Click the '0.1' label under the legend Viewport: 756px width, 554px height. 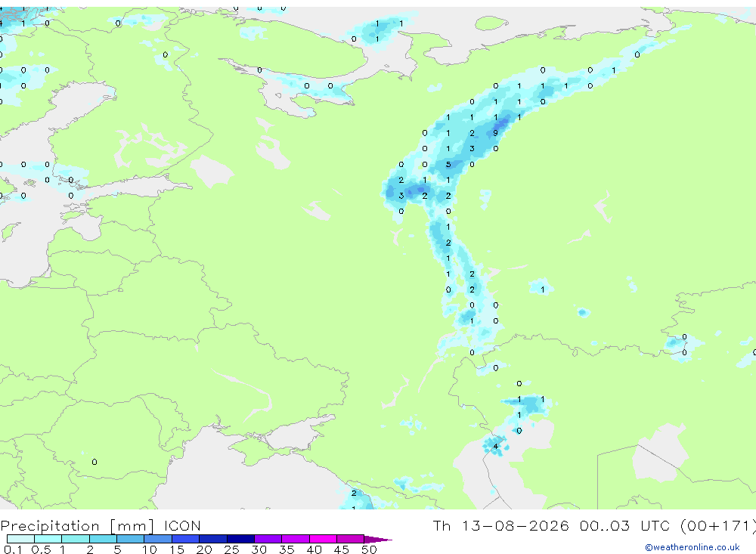click(13, 549)
